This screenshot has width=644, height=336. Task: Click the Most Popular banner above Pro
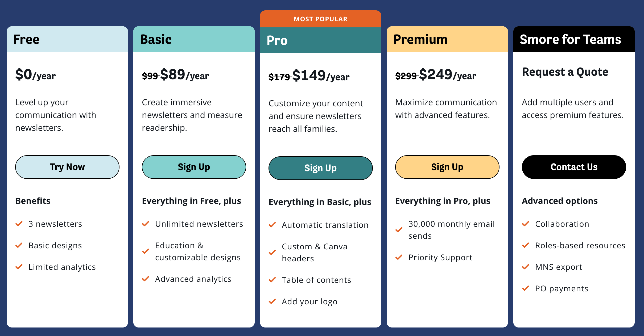[321, 19]
